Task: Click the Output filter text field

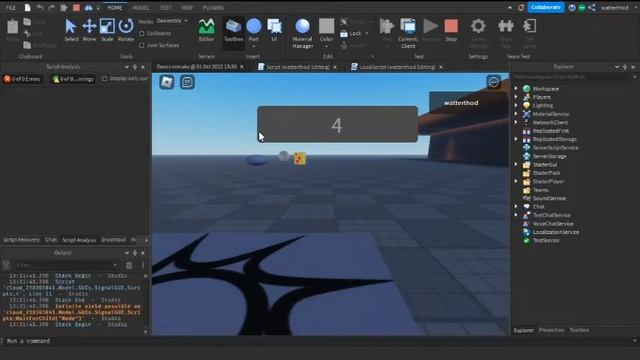Action: click(67, 265)
